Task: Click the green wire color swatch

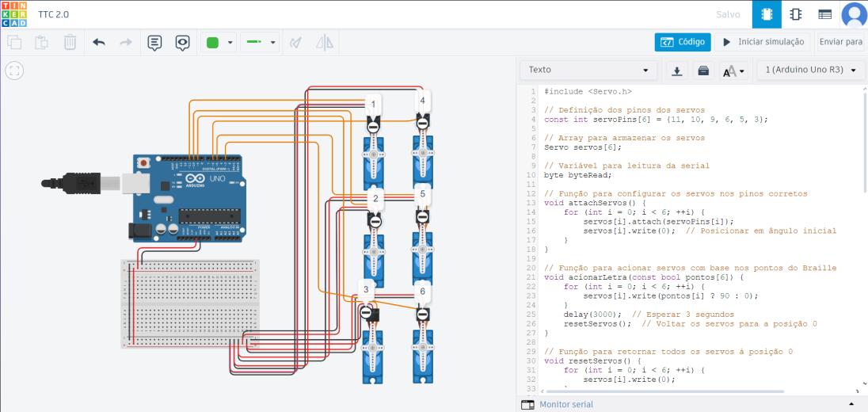Action: pos(212,43)
